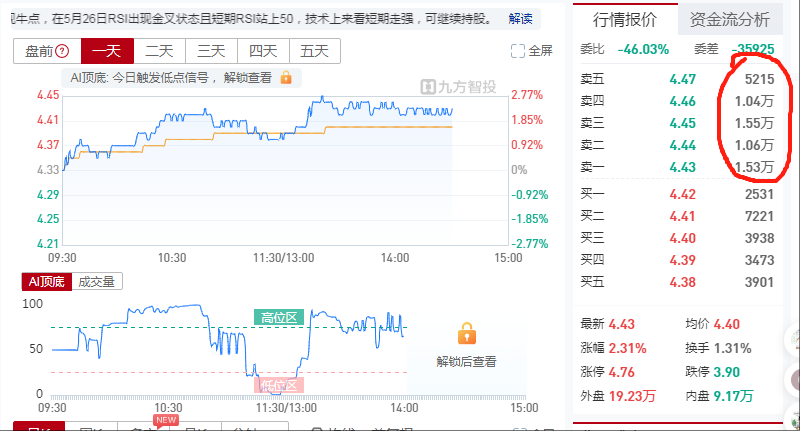Click the large lock icon above 解锁后查看

pos(466,334)
